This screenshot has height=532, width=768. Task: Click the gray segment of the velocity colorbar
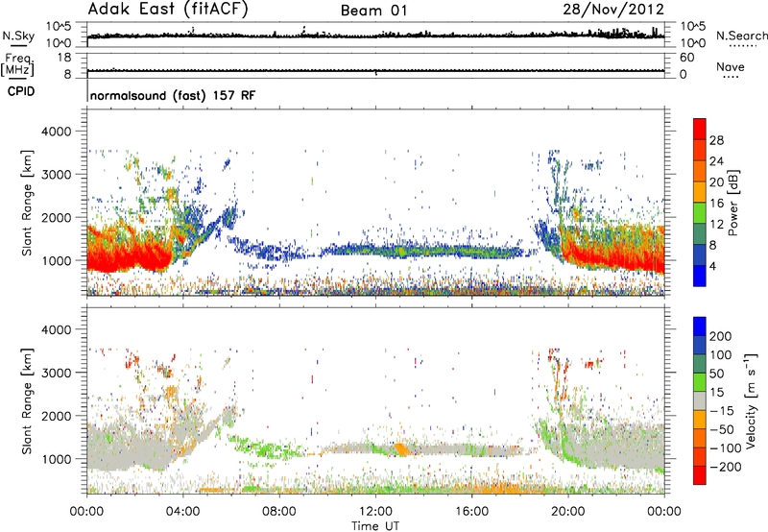click(x=700, y=400)
